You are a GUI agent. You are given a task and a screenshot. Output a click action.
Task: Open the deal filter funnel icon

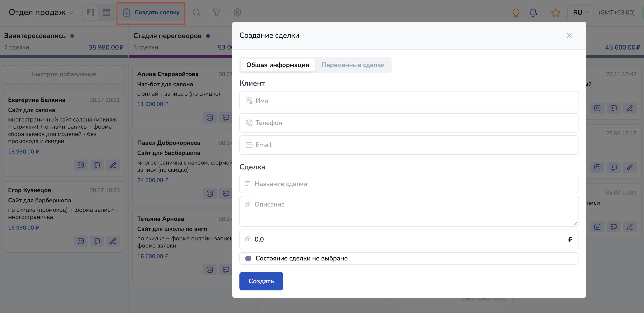[x=217, y=12]
